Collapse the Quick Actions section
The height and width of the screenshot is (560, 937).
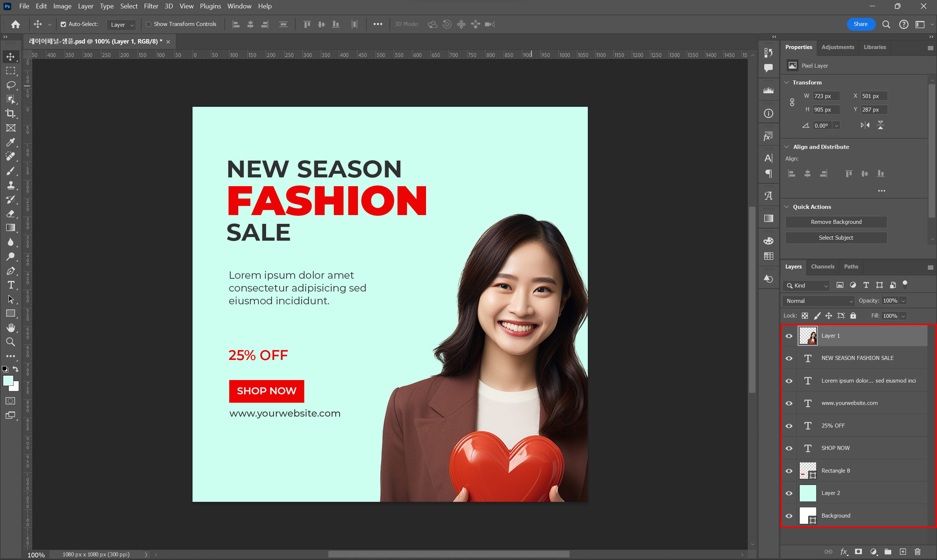[787, 207]
